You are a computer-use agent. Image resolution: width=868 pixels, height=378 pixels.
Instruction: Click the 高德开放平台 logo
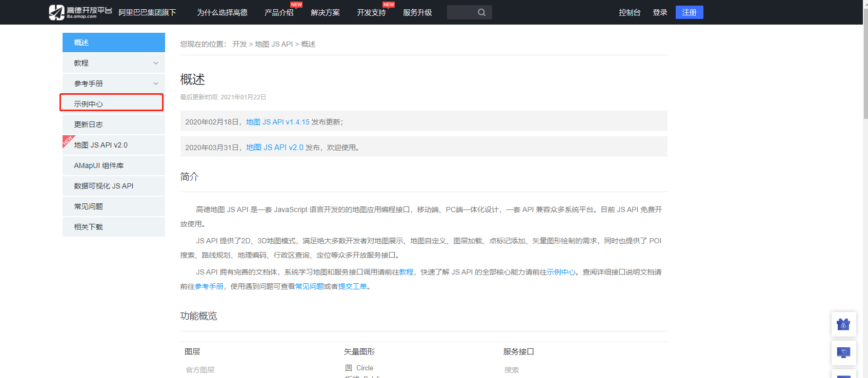pos(80,12)
